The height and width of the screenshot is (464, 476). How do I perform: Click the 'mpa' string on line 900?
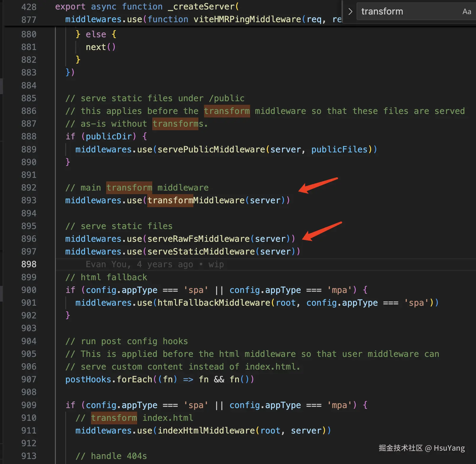(339, 290)
